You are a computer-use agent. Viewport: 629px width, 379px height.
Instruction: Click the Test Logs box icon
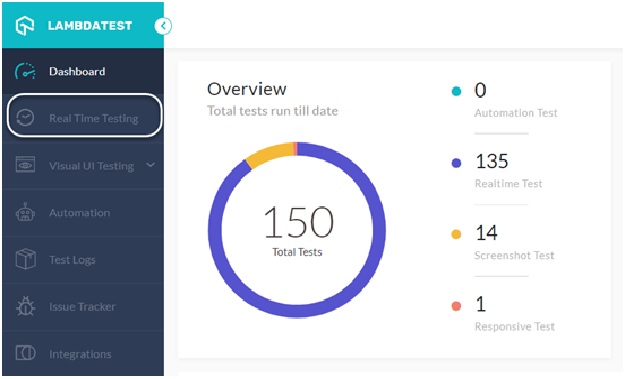25,259
